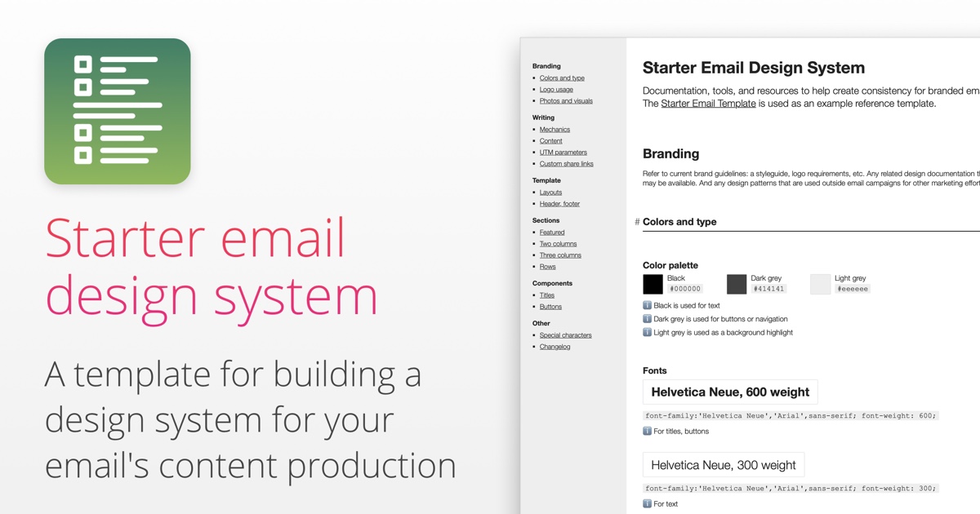Click the info icon beside "For text"
Image resolution: width=980 pixels, height=514 pixels.
(x=645, y=504)
